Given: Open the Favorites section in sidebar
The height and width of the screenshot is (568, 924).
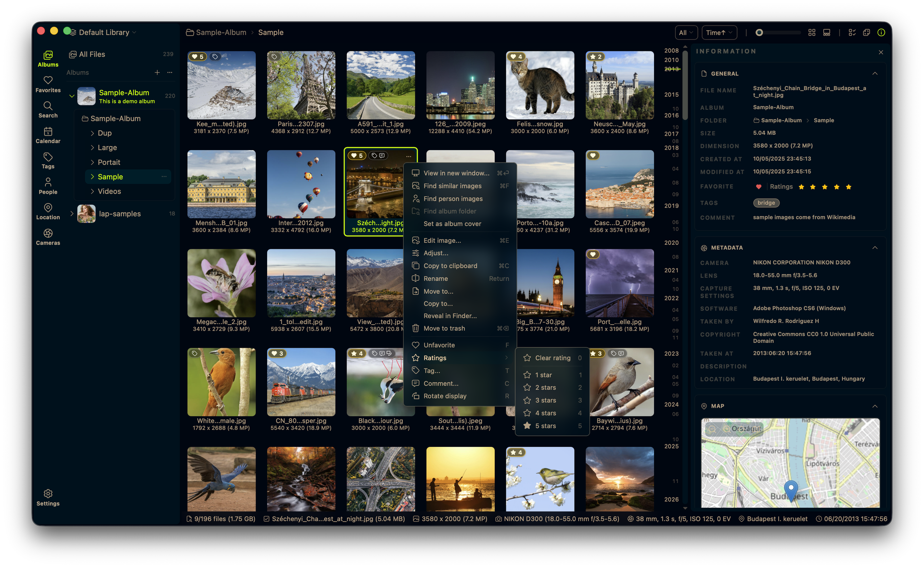Looking at the screenshot, I should tap(48, 84).
